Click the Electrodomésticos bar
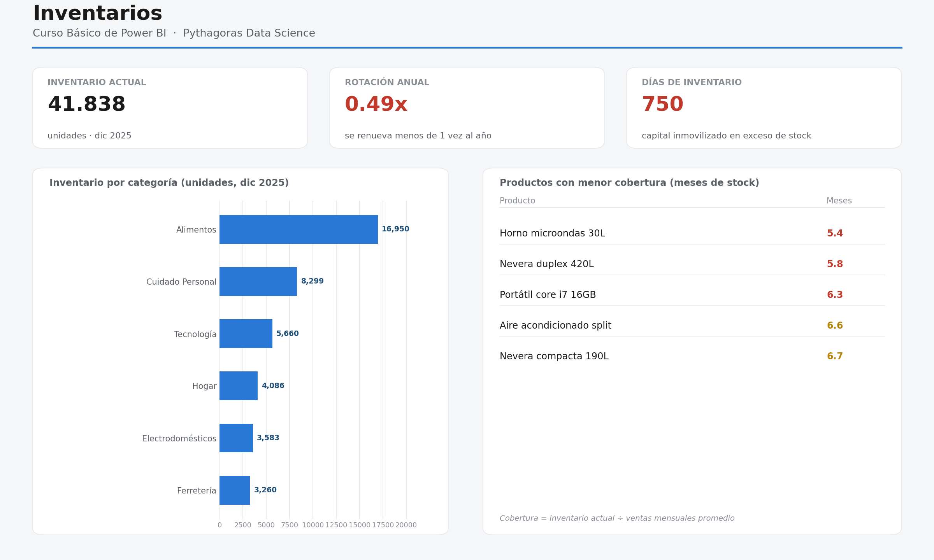The width and height of the screenshot is (934, 560). click(x=236, y=438)
